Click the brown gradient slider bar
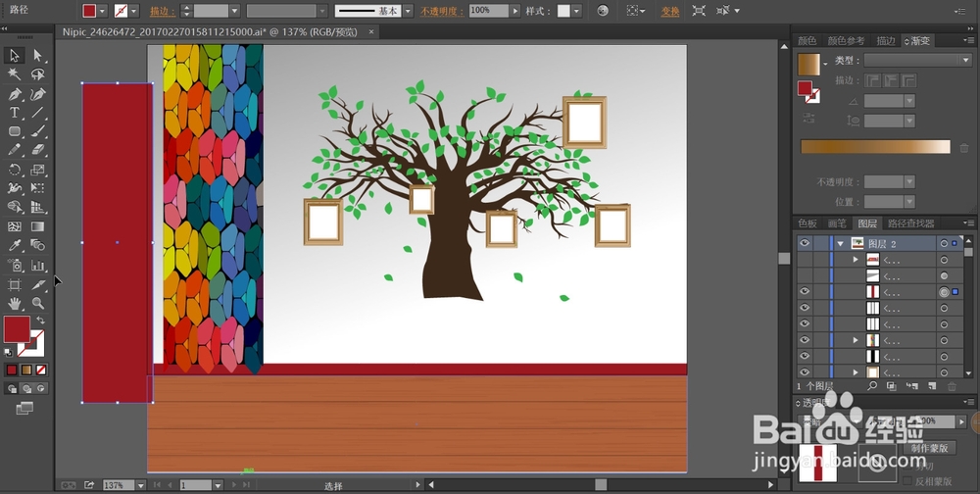Image resolution: width=980 pixels, height=494 pixels. (875, 147)
